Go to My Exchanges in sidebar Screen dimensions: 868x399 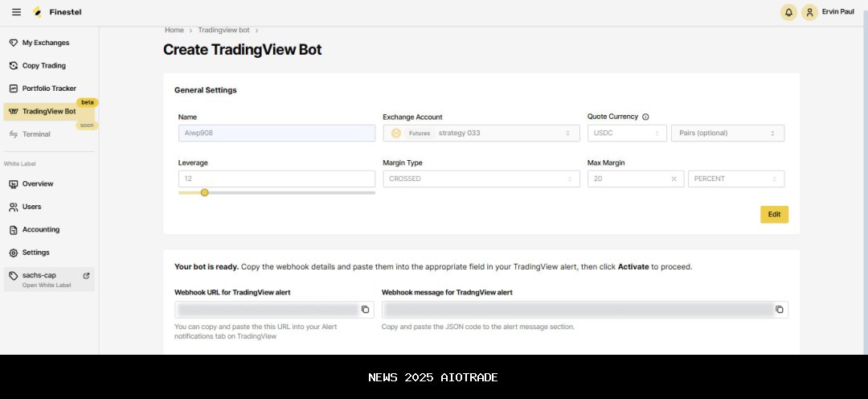point(46,43)
